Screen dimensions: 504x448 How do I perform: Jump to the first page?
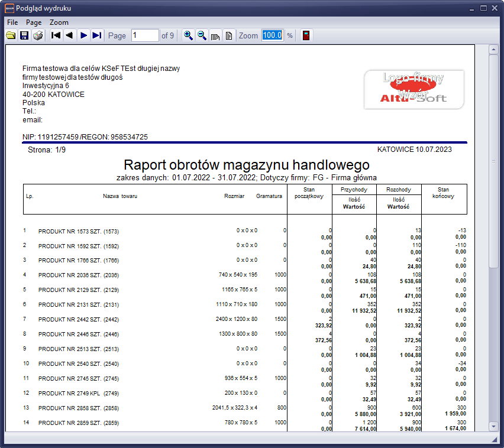[56, 35]
